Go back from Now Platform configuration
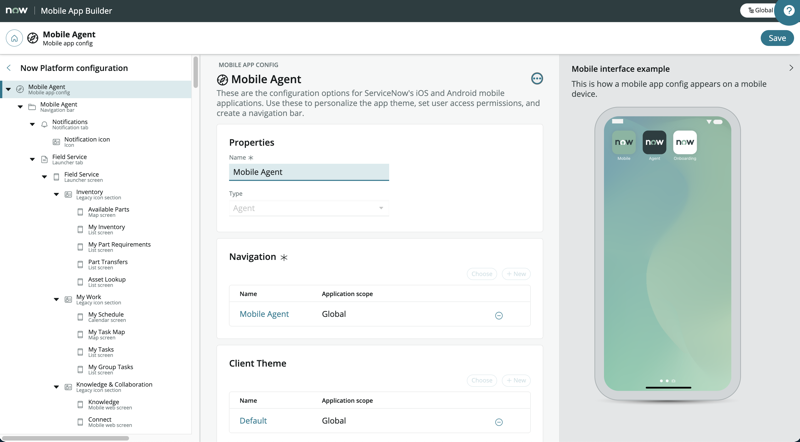Screen dimensions: 800x442 click(9, 68)
